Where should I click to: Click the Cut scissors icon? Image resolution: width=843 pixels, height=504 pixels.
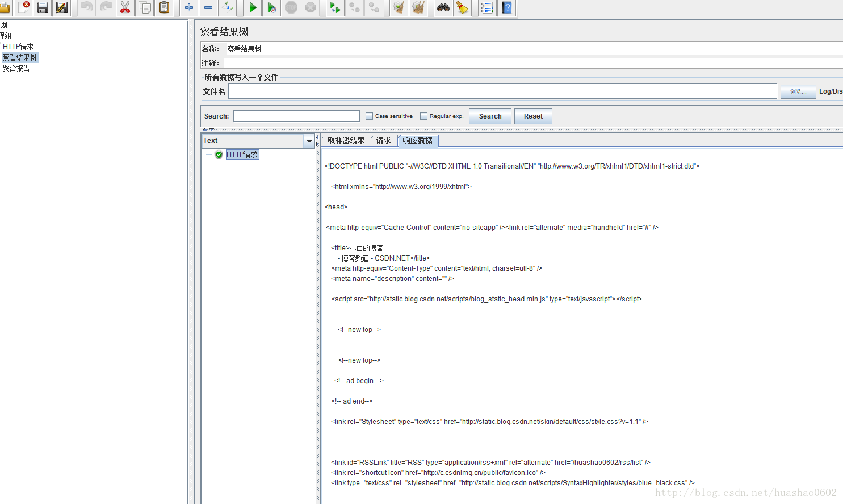tap(125, 7)
